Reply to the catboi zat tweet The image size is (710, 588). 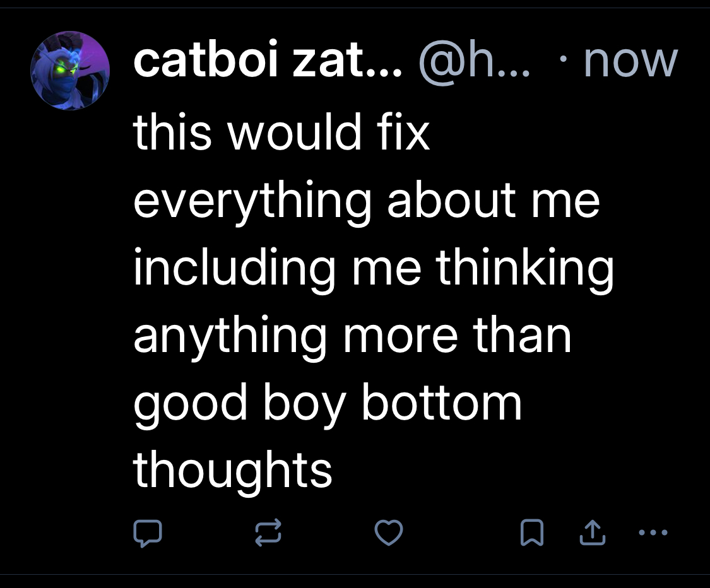point(148,534)
